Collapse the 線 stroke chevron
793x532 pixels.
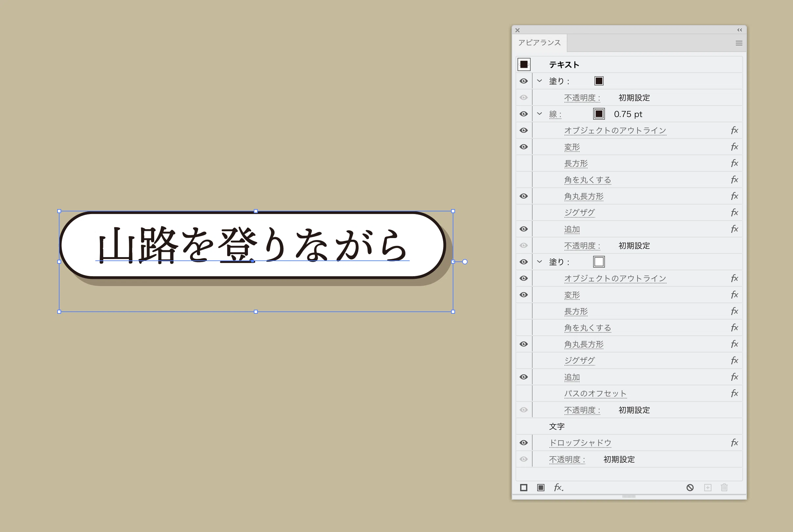point(540,114)
